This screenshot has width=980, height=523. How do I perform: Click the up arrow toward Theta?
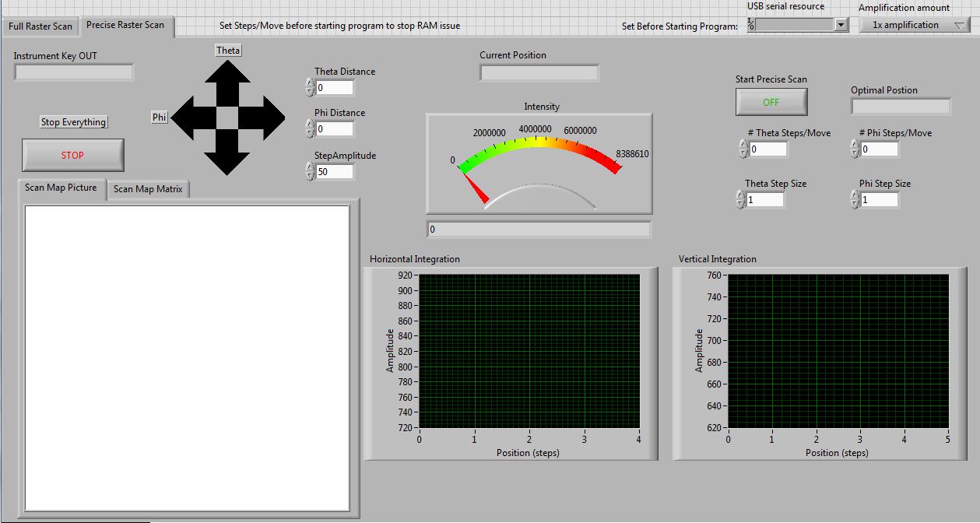point(227,75)
